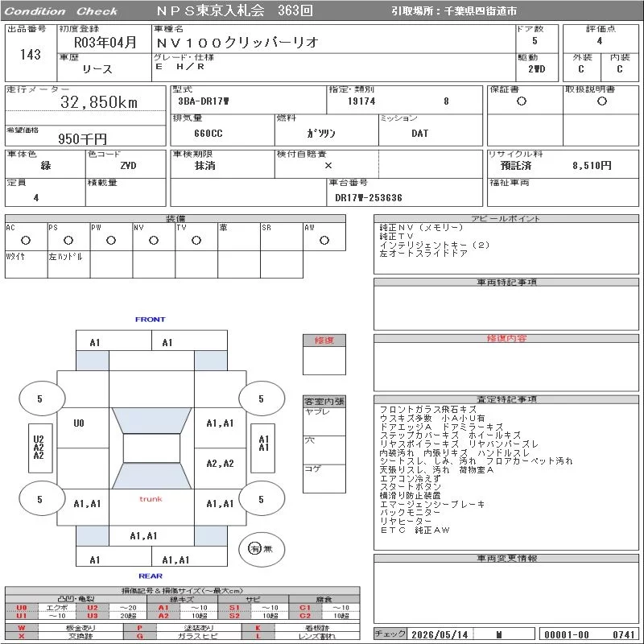The height and width of the screenshot is (644, 644).
Task: Click the NV equipment circle mark
Action: tap(154, 240)
